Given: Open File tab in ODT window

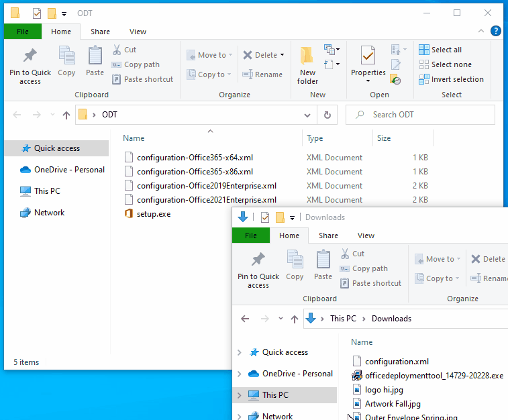Looking at the screenshot, I should 23,32.
